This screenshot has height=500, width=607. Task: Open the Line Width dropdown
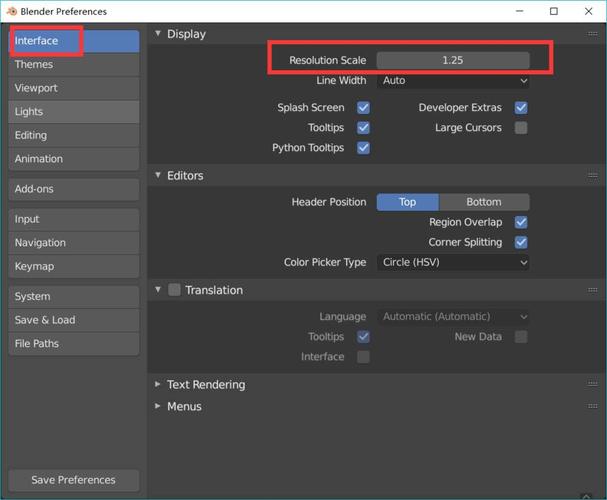[453, 81]
